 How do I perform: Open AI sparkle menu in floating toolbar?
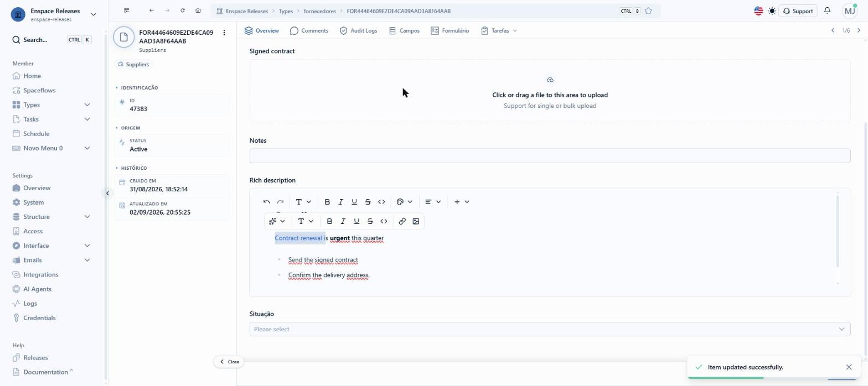click(277, 221)
